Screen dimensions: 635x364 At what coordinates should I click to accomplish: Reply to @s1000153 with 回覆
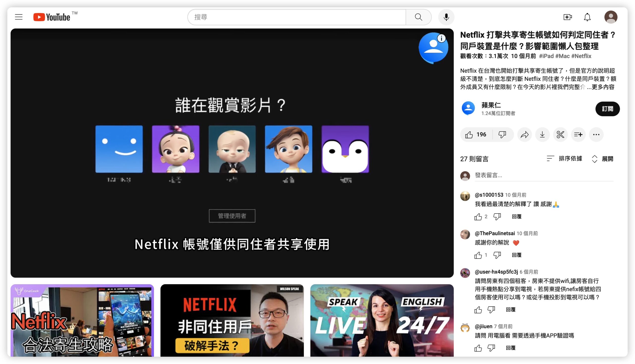click(x=516, y=216)
